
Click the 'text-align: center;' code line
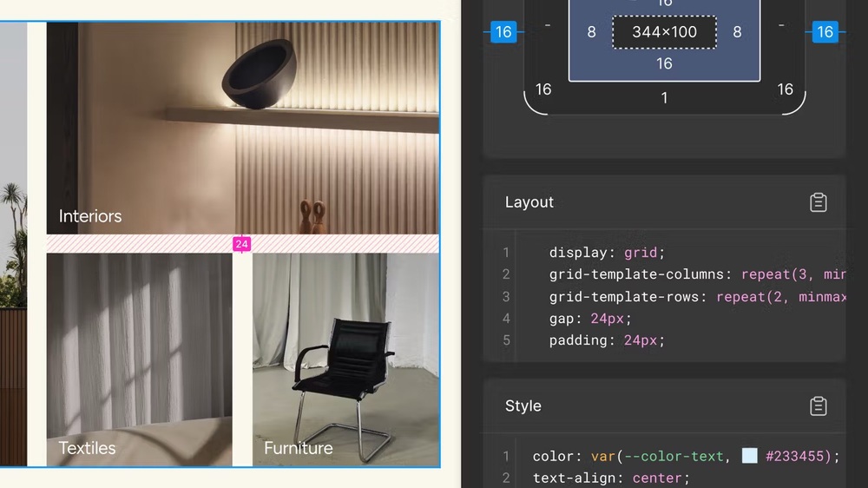click(611, 478)
